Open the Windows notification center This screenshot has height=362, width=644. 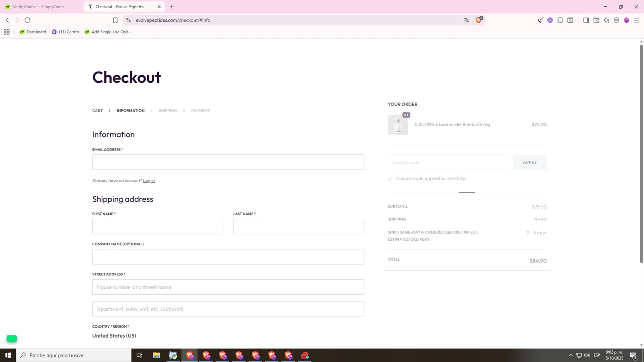click(x=633, y=355)
